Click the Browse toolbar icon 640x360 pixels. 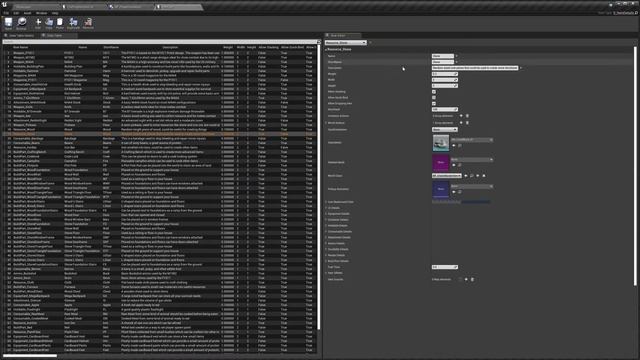click(x=21, y=23)
